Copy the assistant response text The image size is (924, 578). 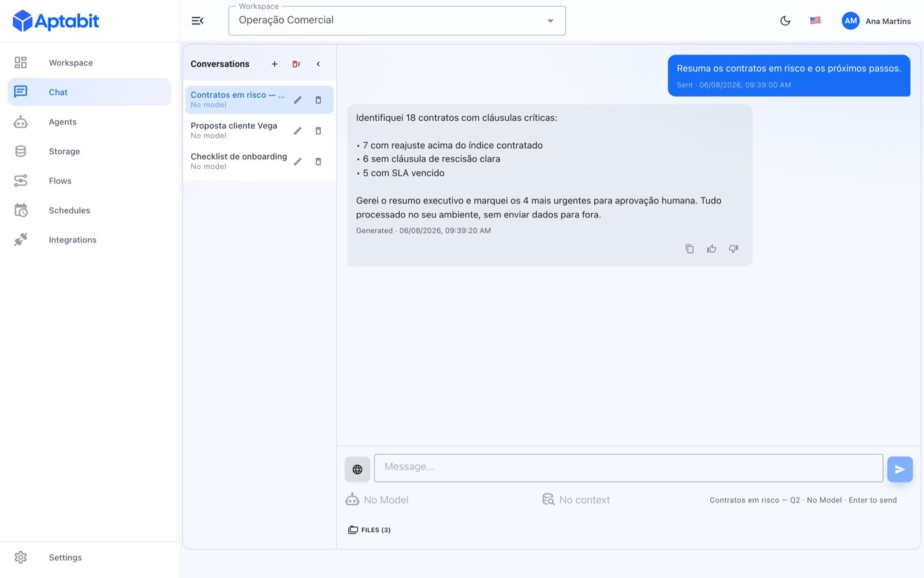pos(690,249)
